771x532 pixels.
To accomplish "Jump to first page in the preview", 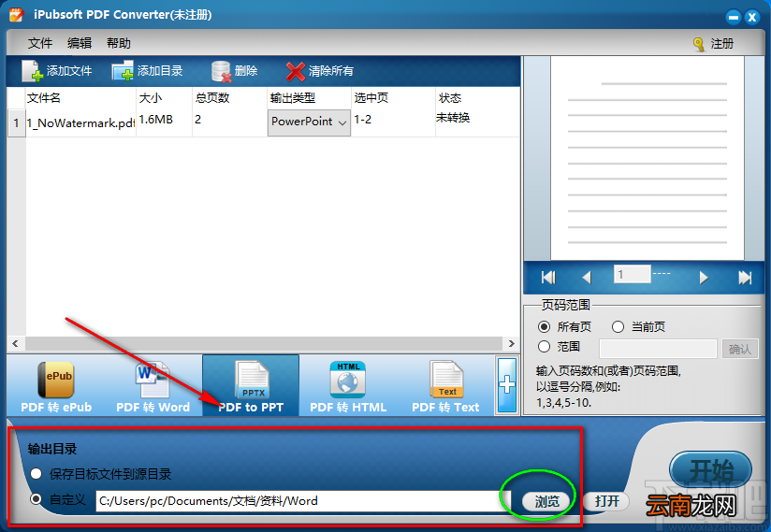I will pyautogui.click(x=548, y=278).
